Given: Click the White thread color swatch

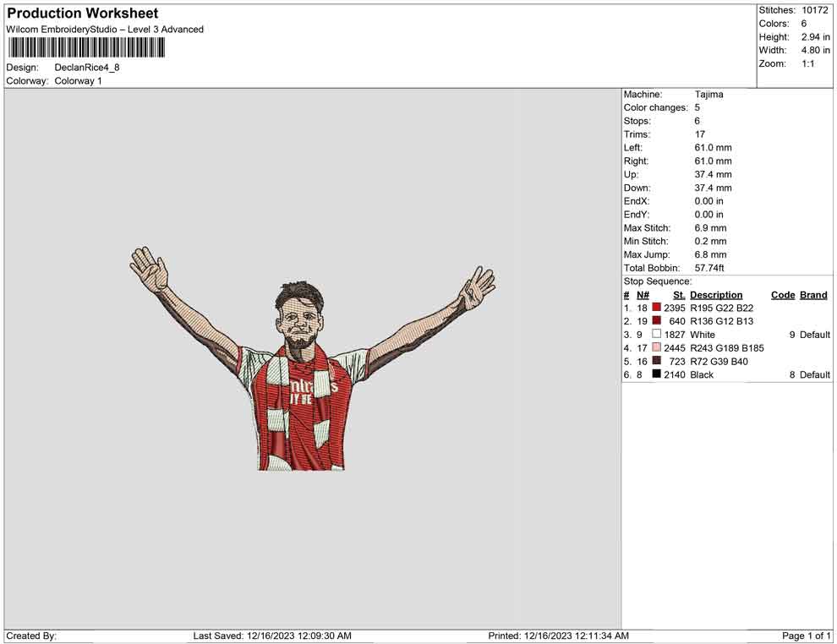Looking at the screenshot, I should pyautogui.click(x=656, y=334).
